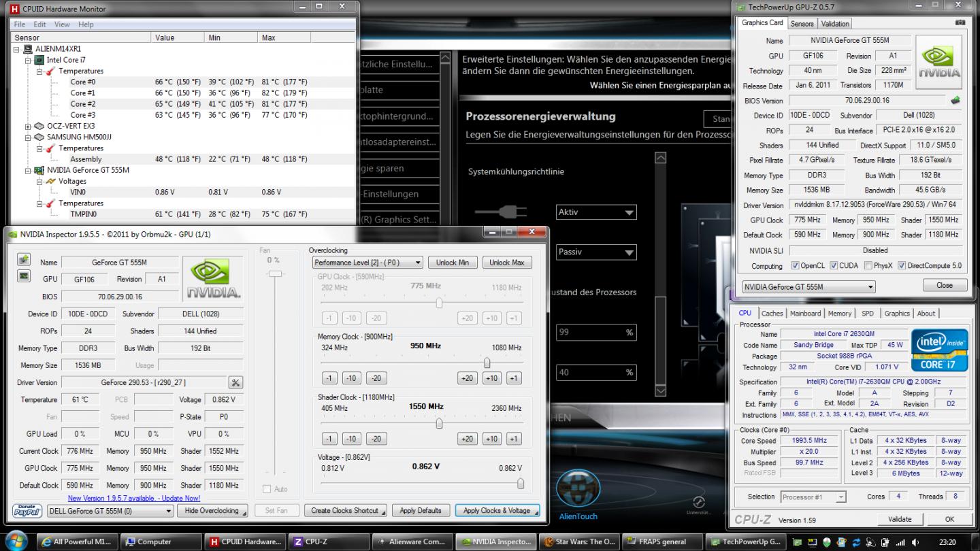The image size is (980, 551).
Task: Switch to Star Wars: The Old Republic taskbar item
Action: 578,541
